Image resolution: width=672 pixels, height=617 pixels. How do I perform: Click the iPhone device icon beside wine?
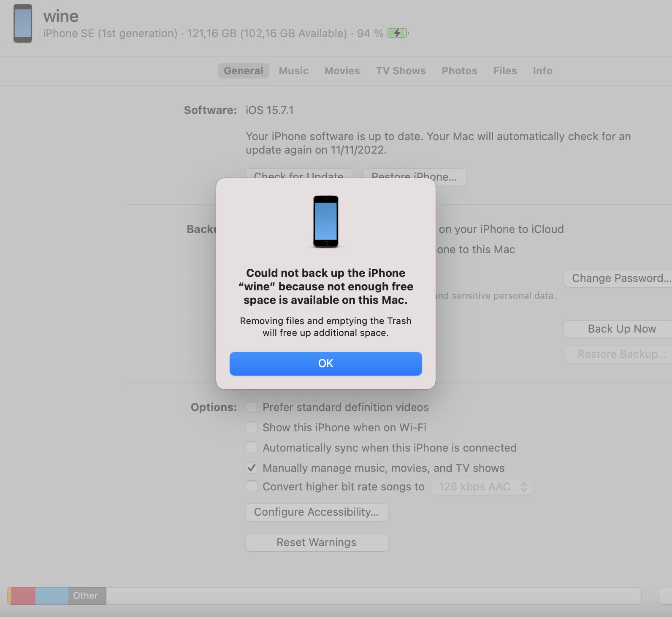(23, 23)
